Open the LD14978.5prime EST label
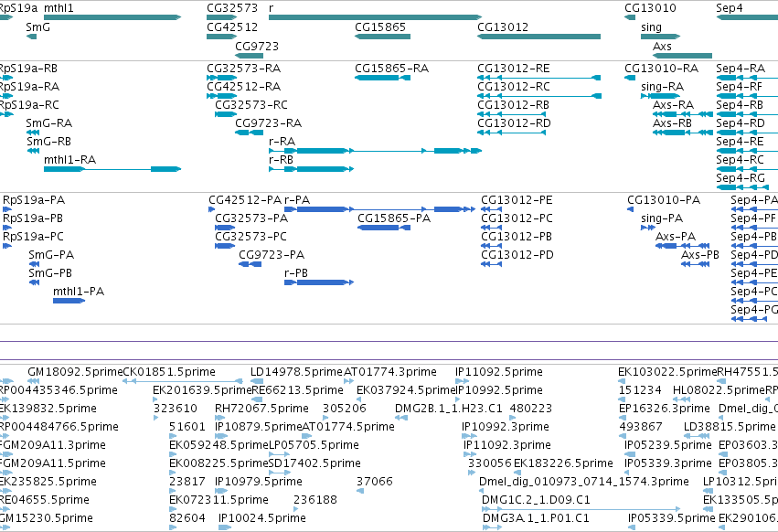778x532 pixels. tap(297, 372)
